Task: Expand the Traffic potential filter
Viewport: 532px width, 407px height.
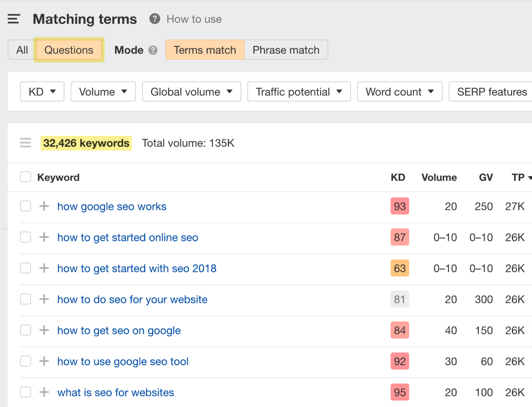Action: click(298, 92)
